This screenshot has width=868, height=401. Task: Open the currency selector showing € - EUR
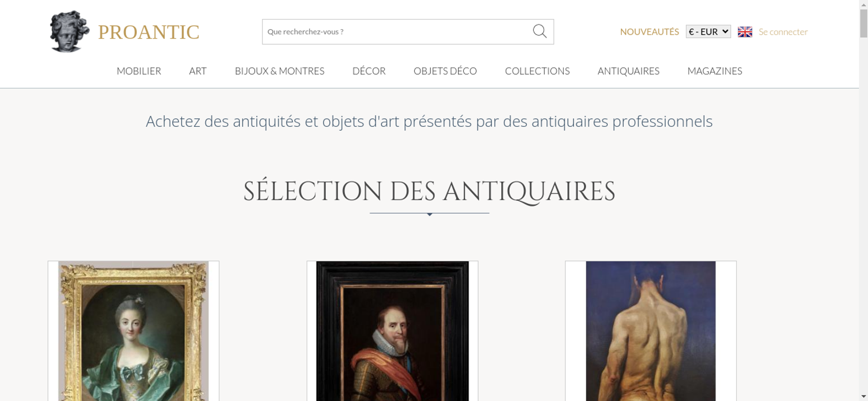coord(708,32)
